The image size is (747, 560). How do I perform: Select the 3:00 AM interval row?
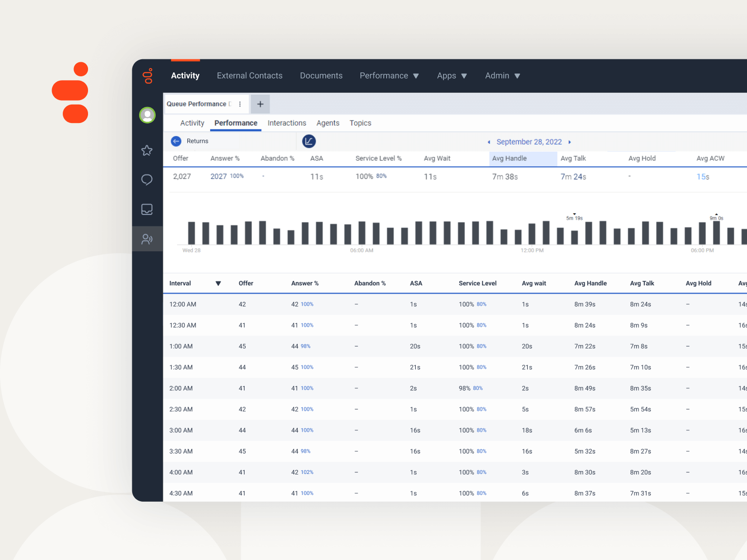455,430
